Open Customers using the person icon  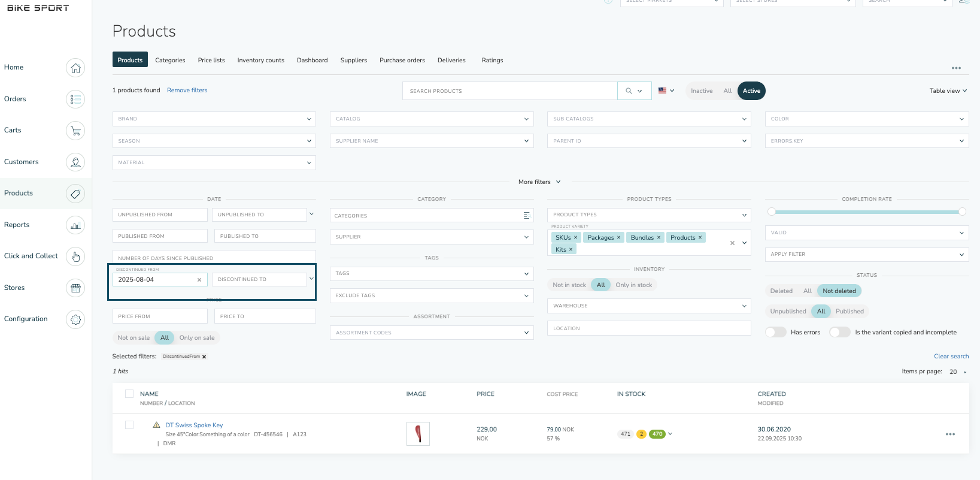point(75,162)
